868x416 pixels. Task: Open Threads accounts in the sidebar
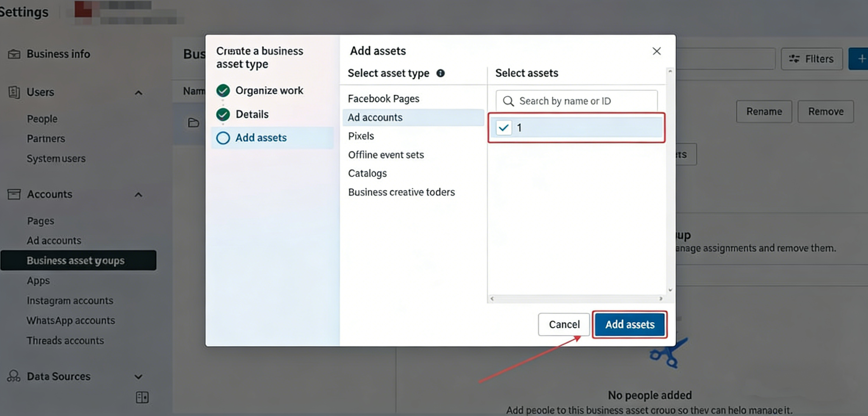click(65, 341)
